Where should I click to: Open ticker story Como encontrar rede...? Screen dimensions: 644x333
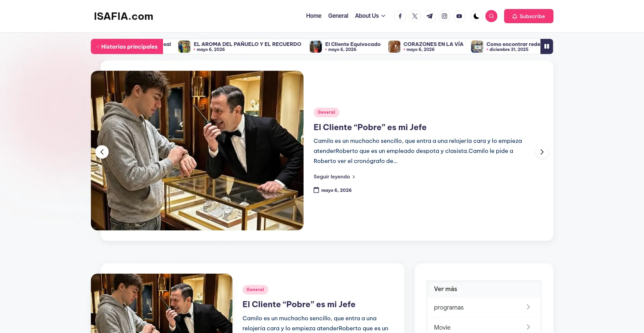[513, 44]
